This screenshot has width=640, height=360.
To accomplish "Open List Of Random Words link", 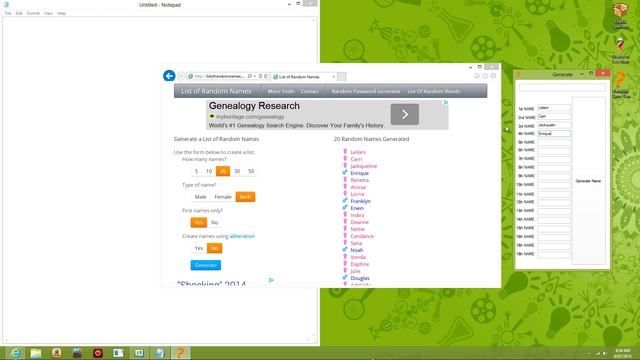I will click(433, 91).
